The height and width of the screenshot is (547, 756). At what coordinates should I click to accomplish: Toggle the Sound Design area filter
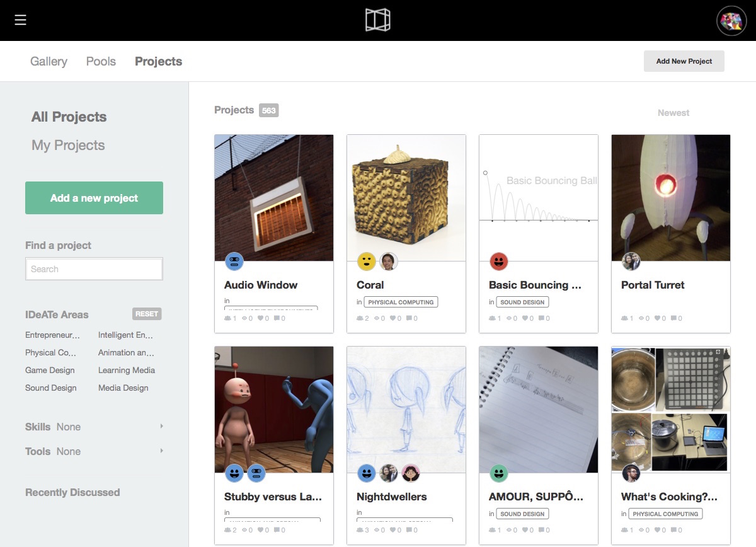[51, 388]
